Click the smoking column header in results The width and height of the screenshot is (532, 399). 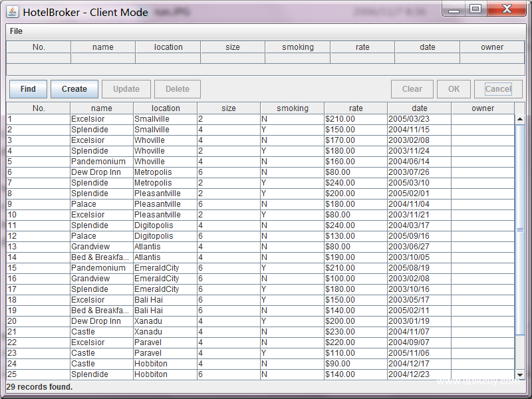pos(292,108)
